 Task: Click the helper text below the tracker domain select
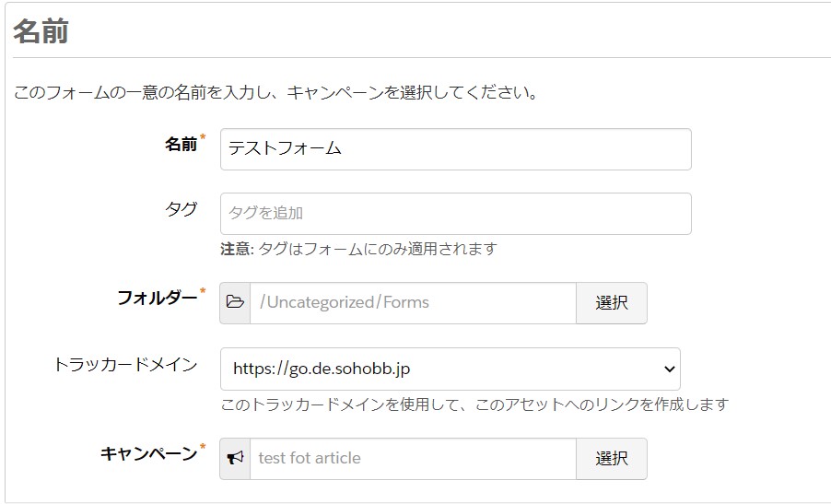[474, 404]
